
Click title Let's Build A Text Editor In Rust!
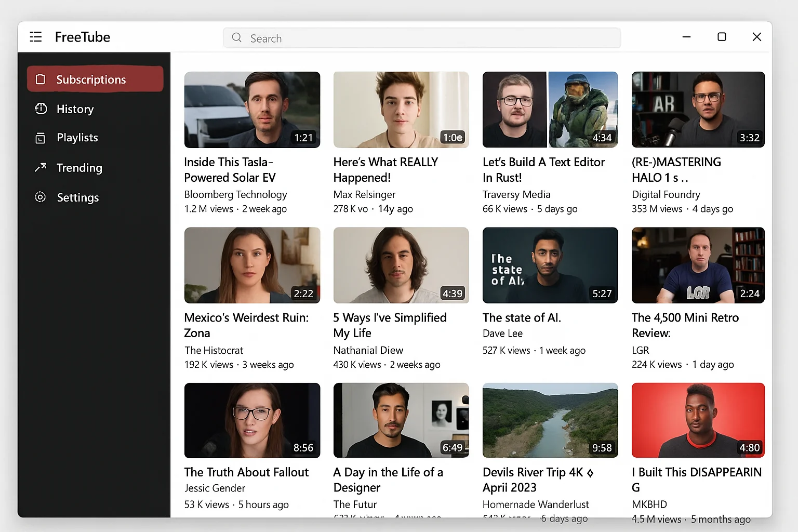point(543,170)
